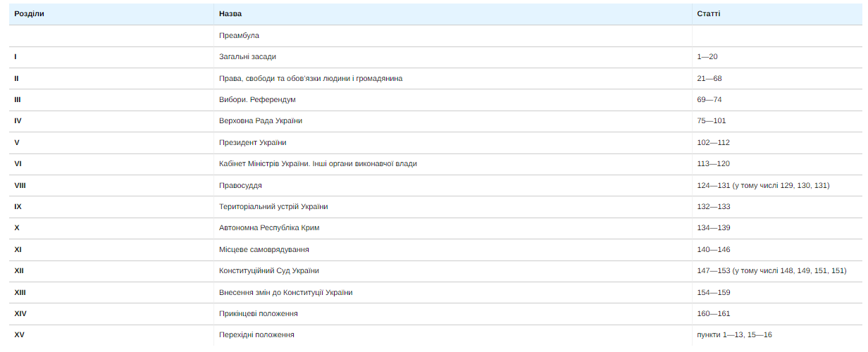Viewport: 868px width, 352px height.
Task: Click 'пункти 1—13, 15—16' cell
Action: tap(777, 336)
